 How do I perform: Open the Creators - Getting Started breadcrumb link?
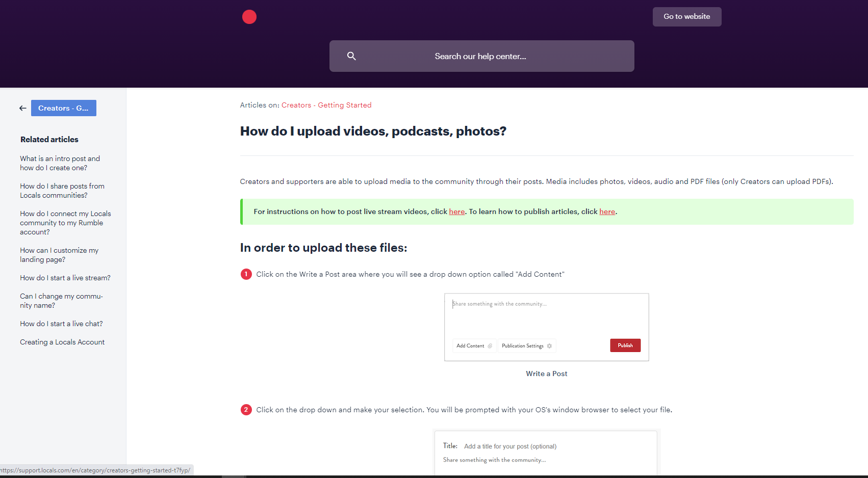coord(326,105)
